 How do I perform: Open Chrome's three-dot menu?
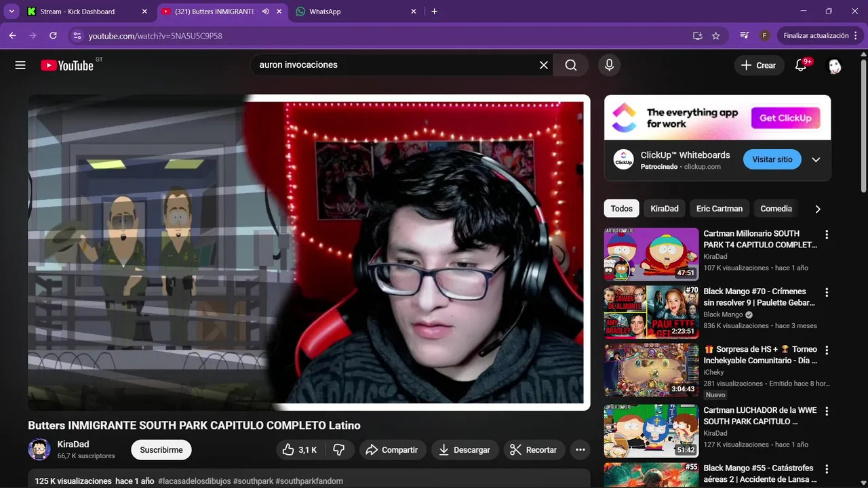tap(857, 35)
